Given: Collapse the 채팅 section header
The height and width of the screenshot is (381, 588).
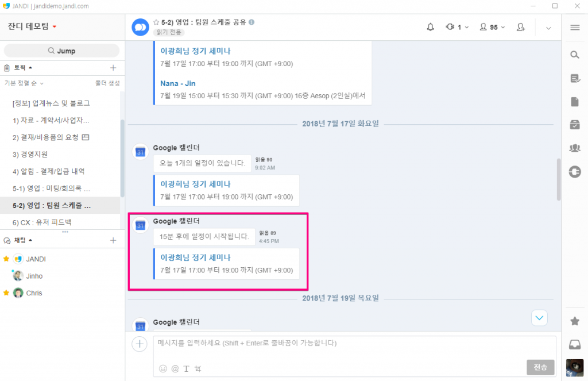Looking at the screenshot, I should coord(23,240).
